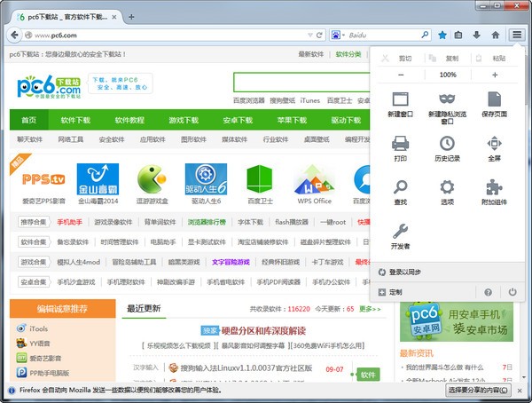
Task: Open the Developer wrench icon
Action: pos(400,231)
